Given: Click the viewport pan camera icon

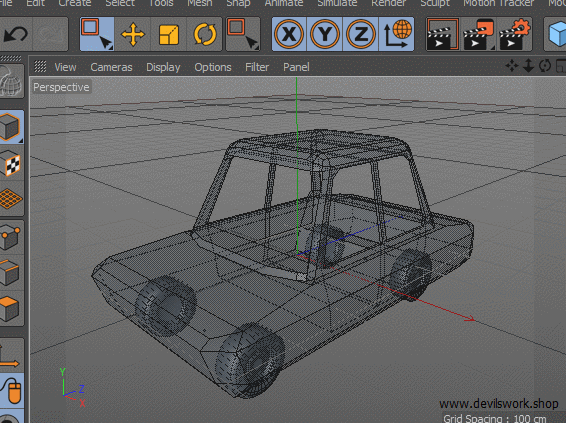Looking at the screenshot, I should (x=511, y=66).
